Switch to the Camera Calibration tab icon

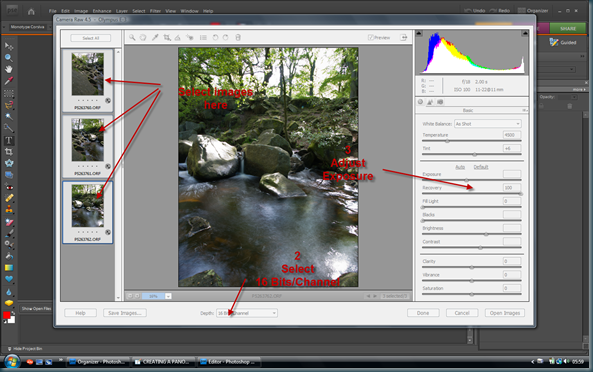(440, 102)
